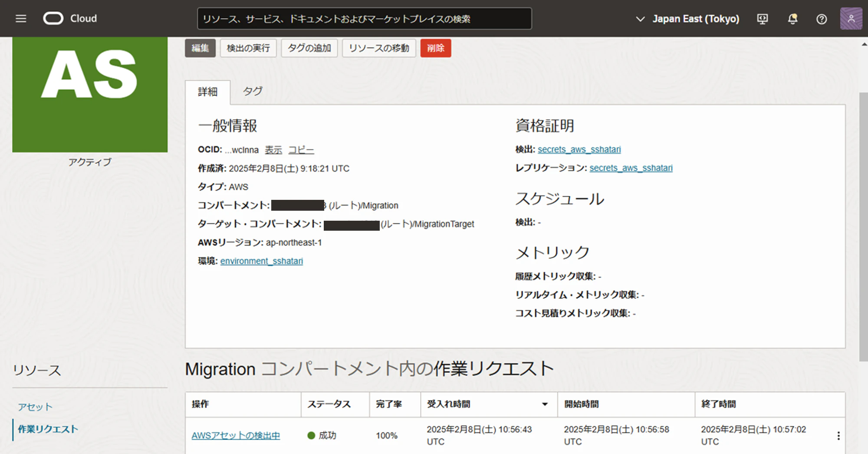Click the red 削除 button
Image resolution: width=868 pixels, height=454 pixels.
(435, 48)
